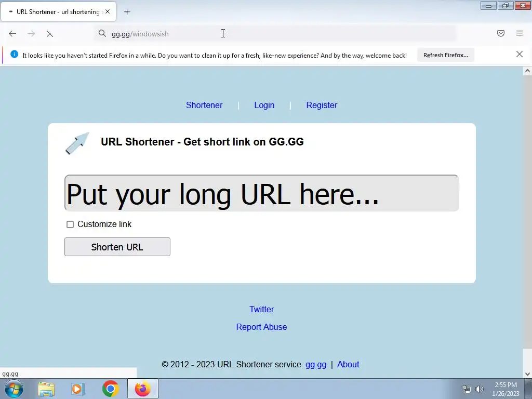Enable the Customize link checkbox
The image size is (532, 399).
click(x=70, y=224)
